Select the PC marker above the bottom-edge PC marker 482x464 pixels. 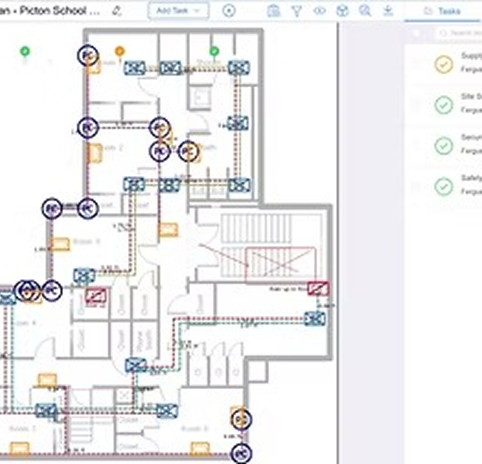[241, 420]
